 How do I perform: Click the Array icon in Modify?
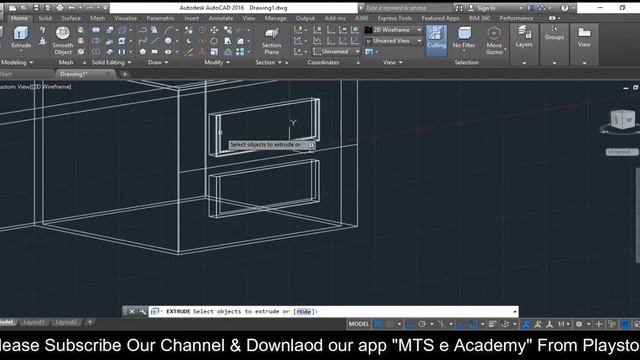click(240, 52)
